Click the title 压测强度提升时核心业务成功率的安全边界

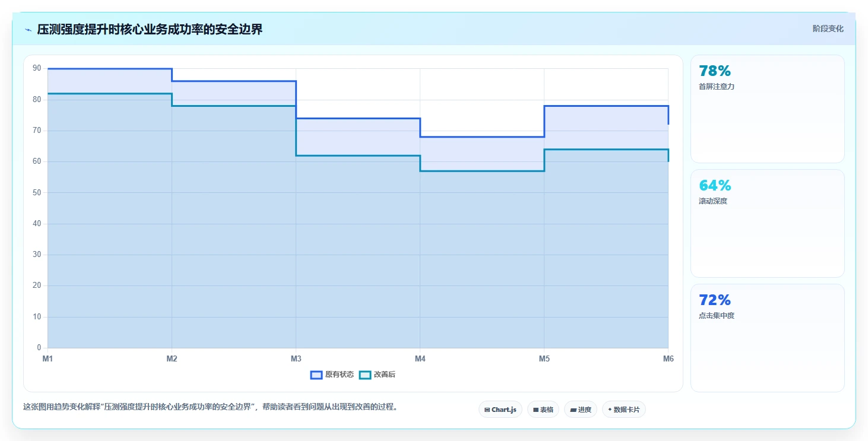coord(150,30)
